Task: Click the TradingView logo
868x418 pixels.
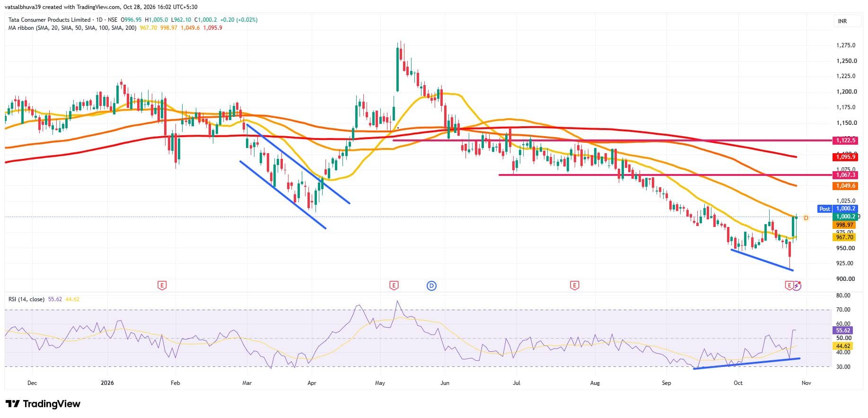Action: pyautogui.click(x=43, y=404)
